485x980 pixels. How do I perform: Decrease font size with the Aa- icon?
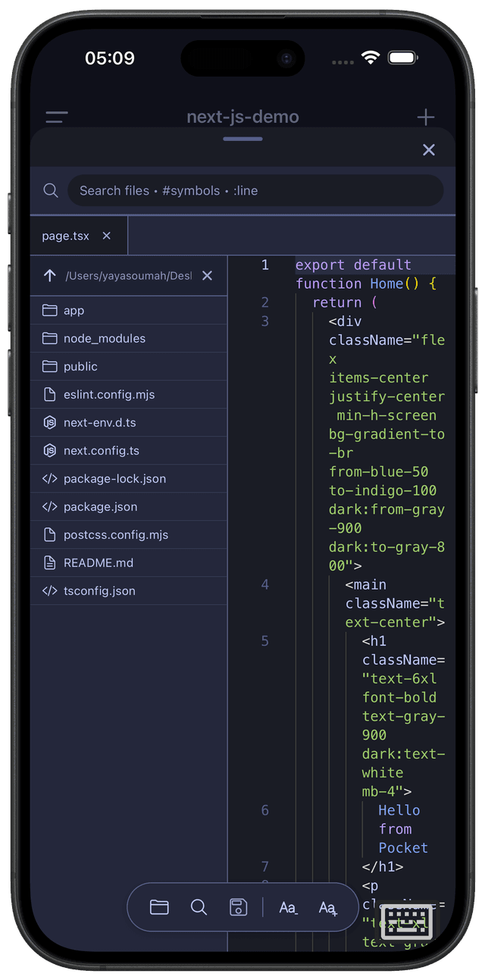click(x=288, y=907)
